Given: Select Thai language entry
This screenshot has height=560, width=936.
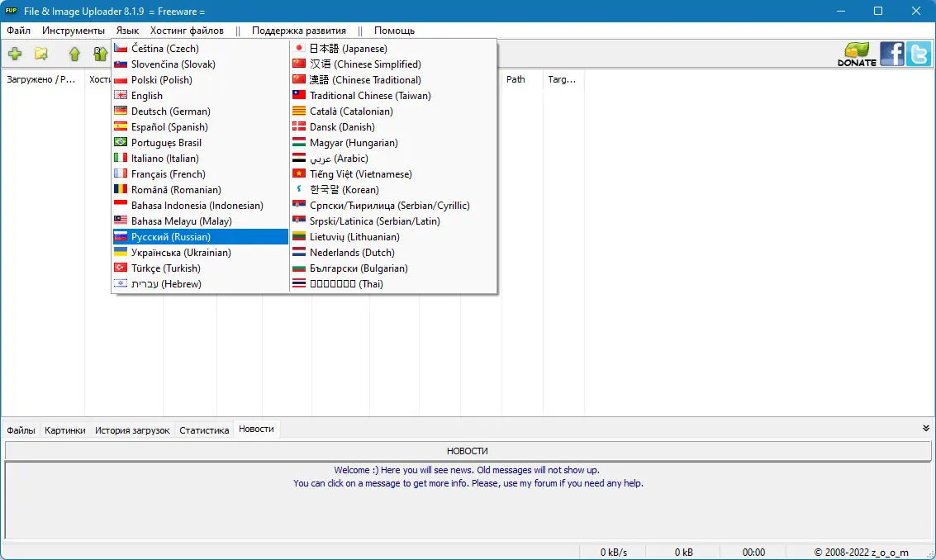Looking at the screenshot, I should (x=393, y=284).
